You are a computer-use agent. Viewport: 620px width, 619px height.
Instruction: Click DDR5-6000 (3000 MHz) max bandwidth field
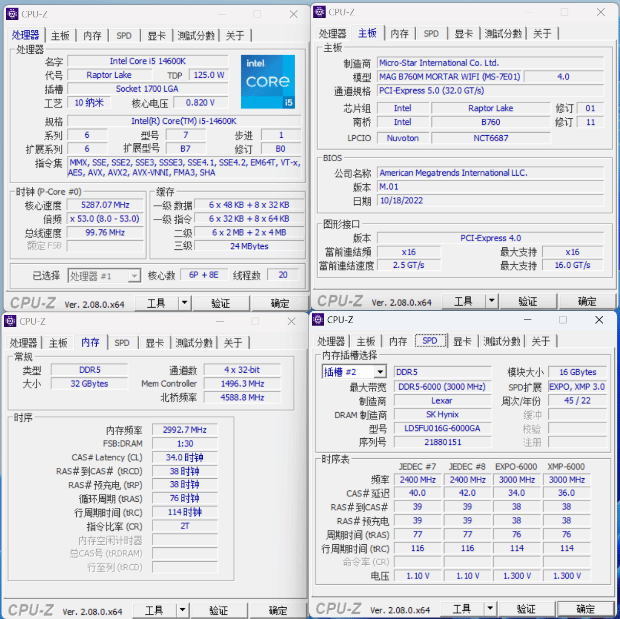tap(442, 387)
